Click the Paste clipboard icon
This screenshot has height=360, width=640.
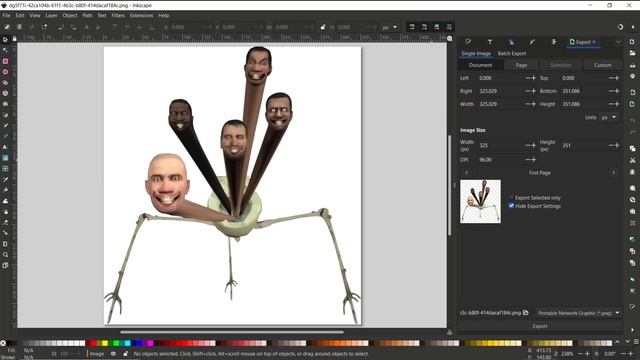coord(632,172)
